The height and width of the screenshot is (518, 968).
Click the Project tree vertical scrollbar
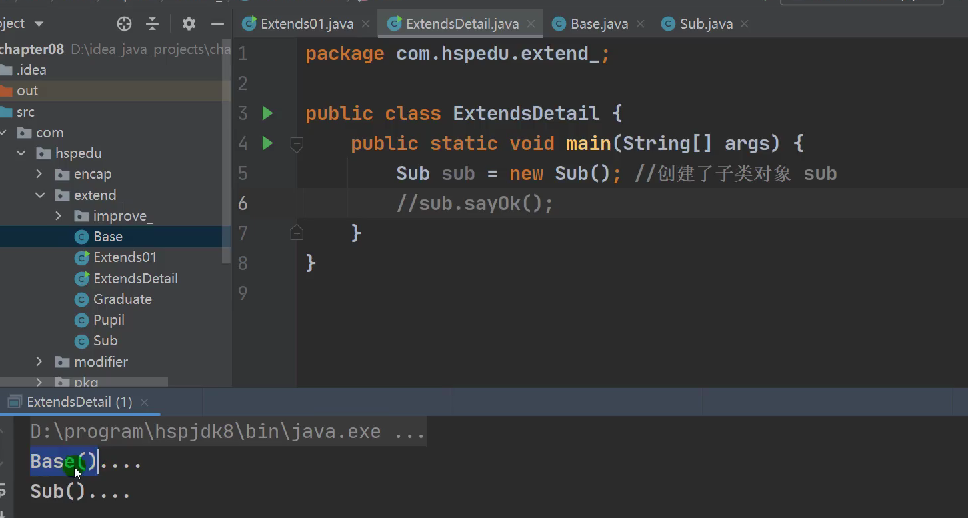pyautogui.click(x=226, y=151)
